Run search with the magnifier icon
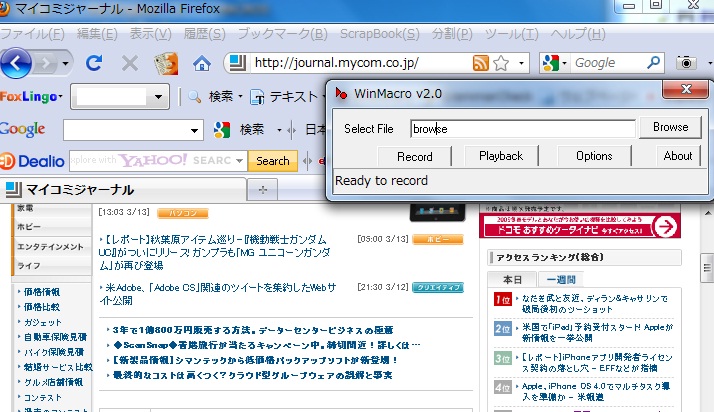This screenshot has width=714, height=412. [653, 62]
